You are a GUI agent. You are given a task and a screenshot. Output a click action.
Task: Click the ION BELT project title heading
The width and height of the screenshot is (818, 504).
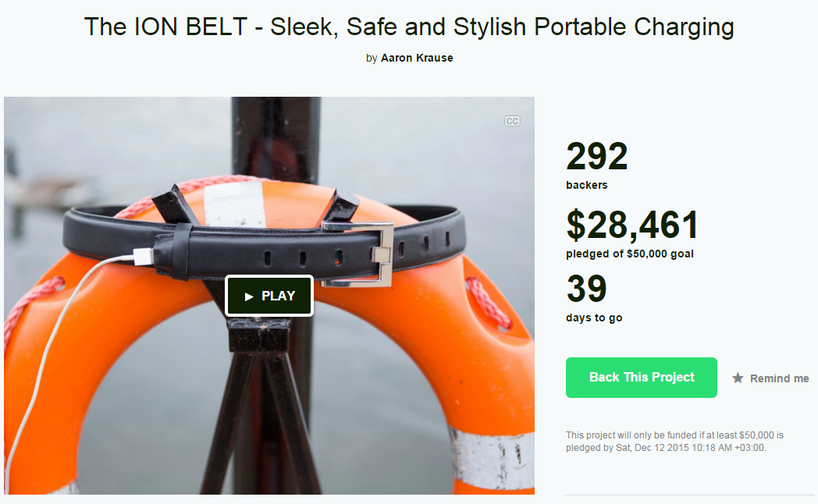[x=409, y=27]
